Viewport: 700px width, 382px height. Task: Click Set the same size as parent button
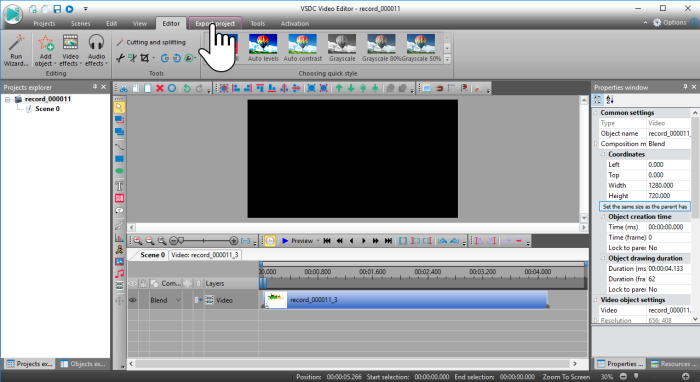645,207
